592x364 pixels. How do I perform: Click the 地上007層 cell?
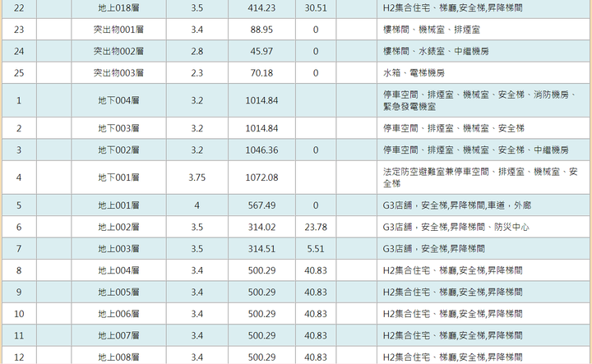coord(118,336)
